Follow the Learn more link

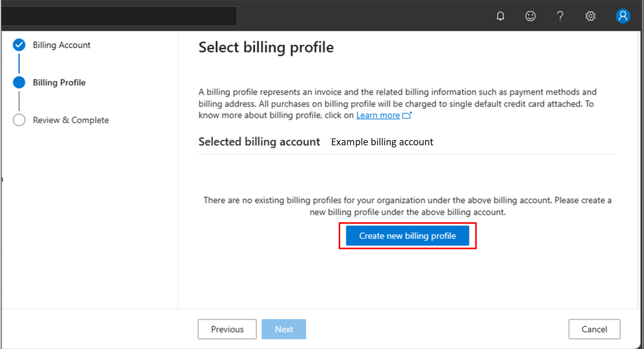(378, 115)
